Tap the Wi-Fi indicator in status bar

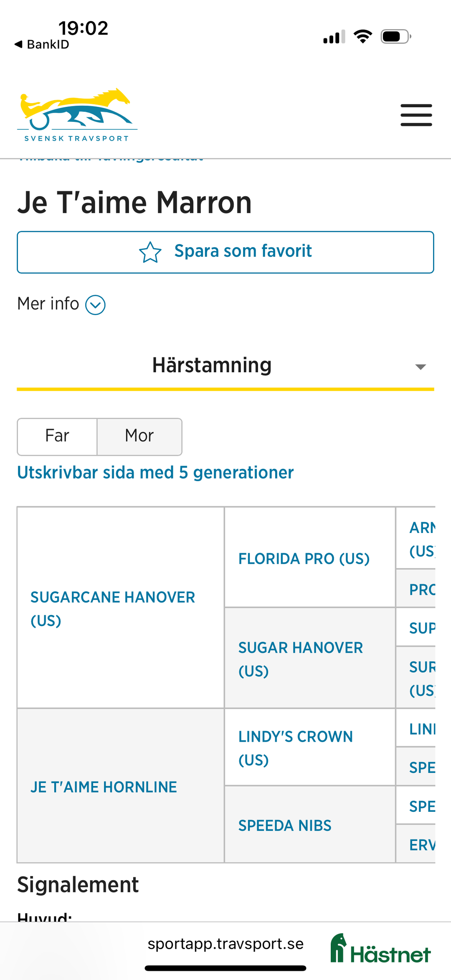(362, 36)
